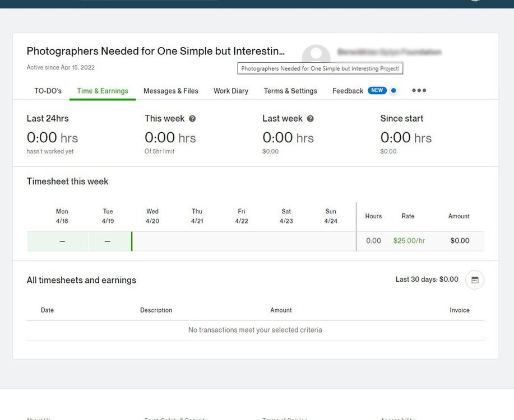Screen dimensions: 514x420
Task: Click 'No transactions meet your selected criteria'
Action: (255, 330)
